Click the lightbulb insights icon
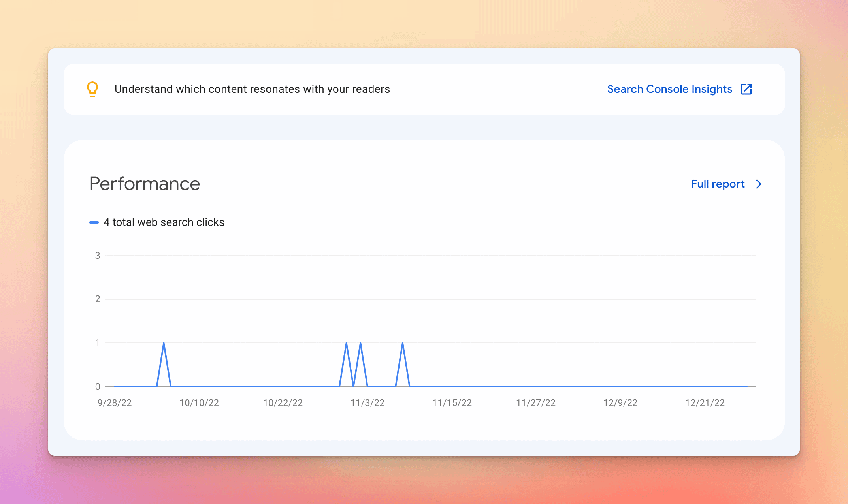 tap(92, 89)
